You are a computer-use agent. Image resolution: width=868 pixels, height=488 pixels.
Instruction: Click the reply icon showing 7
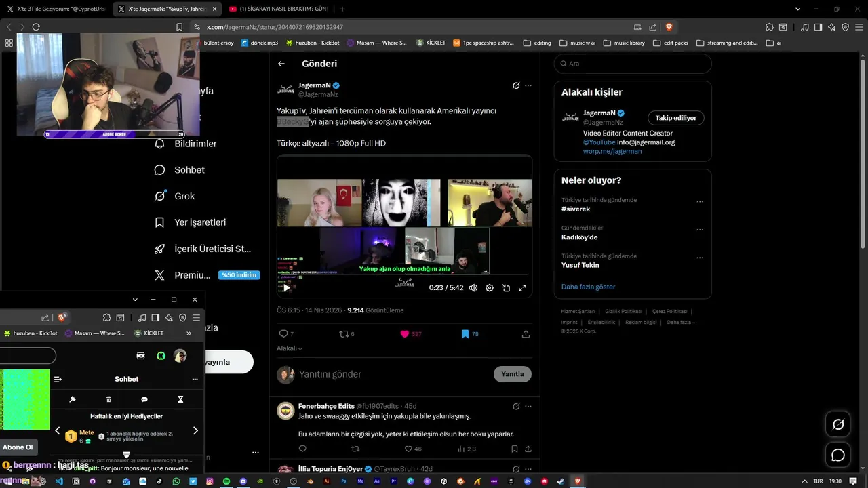tap(286, 334)
